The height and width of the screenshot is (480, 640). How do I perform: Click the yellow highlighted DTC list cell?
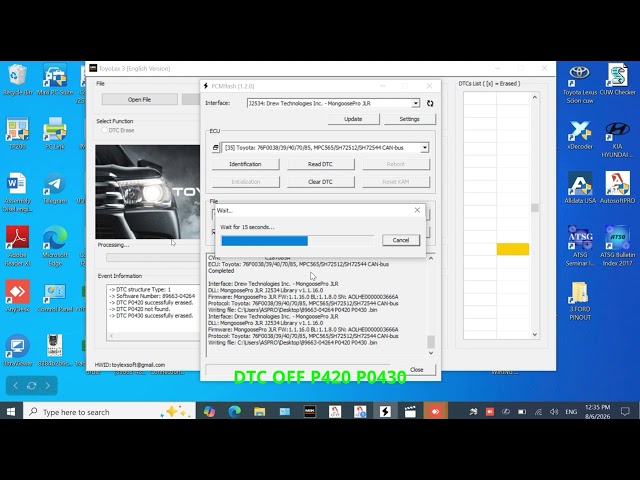tap(513, 249)
